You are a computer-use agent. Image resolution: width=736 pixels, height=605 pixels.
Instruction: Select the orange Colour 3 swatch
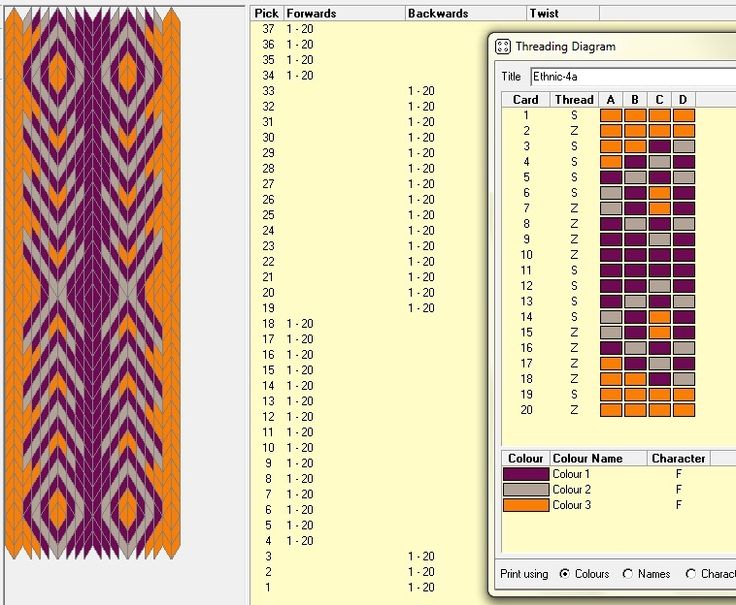pos(526,505)
